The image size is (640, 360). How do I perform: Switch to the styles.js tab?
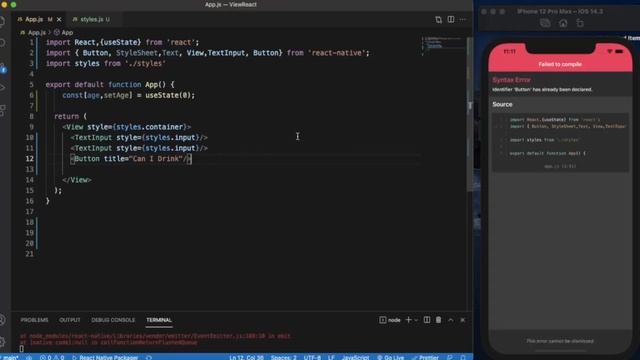click(91, 19)
